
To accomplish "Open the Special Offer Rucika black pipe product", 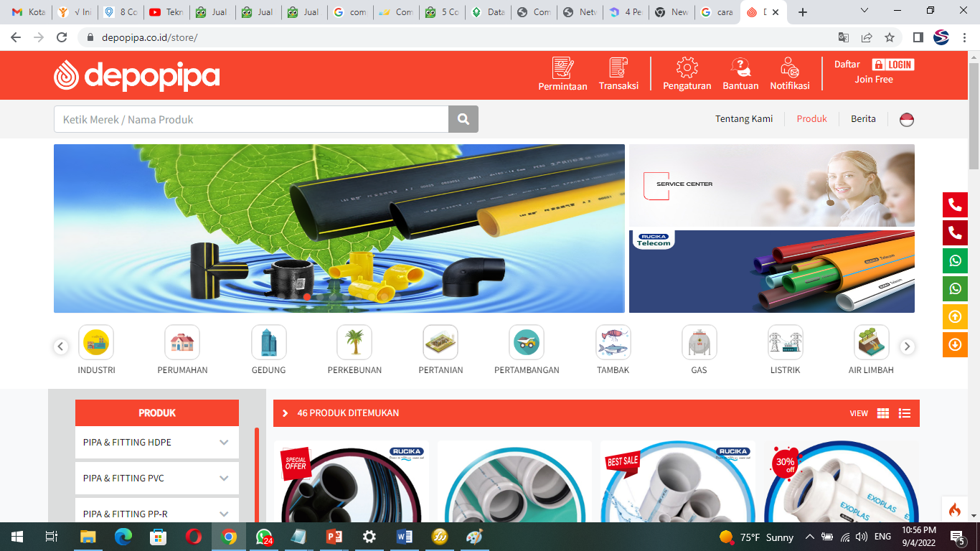I will 352,481.
